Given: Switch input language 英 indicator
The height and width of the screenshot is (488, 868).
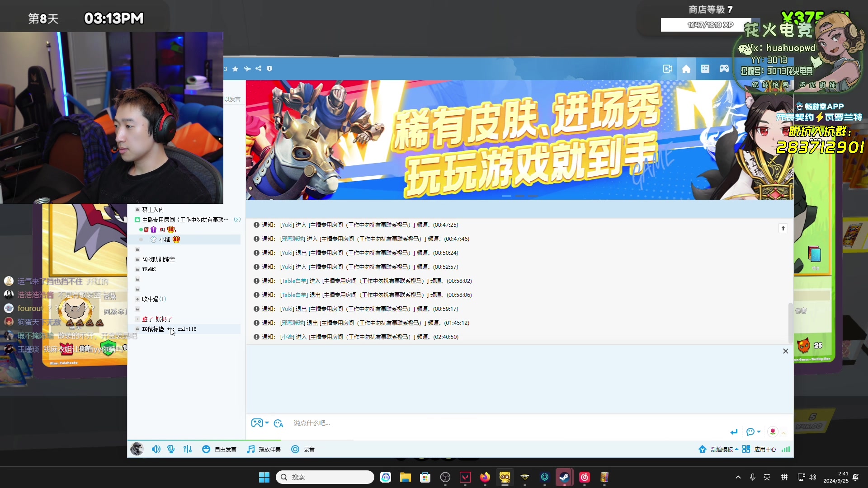Looking at the screenshot, I should (767, 477).
